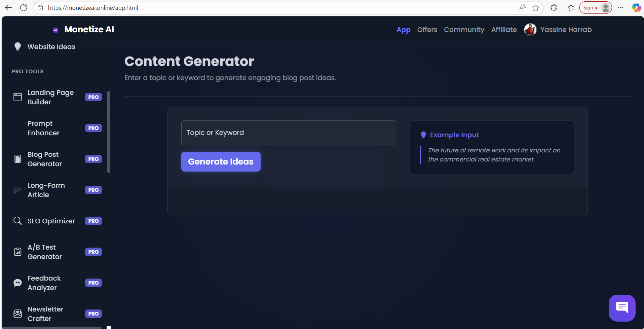Switch to the App nav tab
Screen dimensions: 644x329
(404, 30)
